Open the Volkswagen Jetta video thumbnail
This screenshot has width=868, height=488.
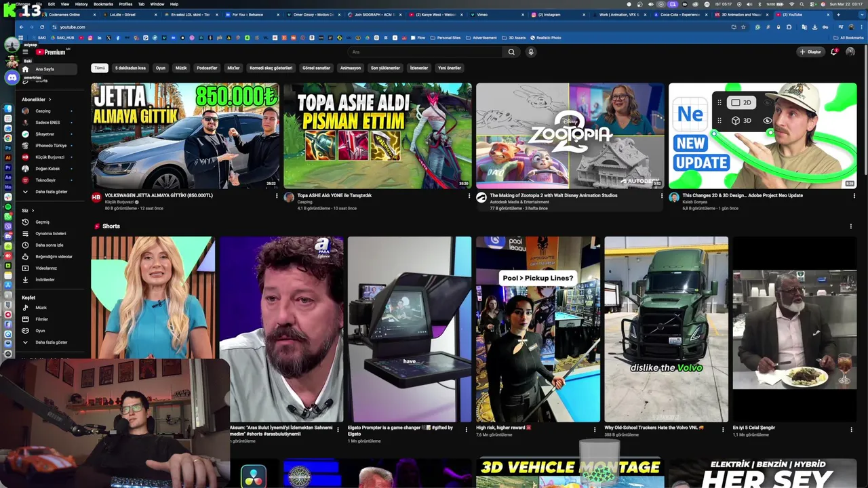point(185,136)
